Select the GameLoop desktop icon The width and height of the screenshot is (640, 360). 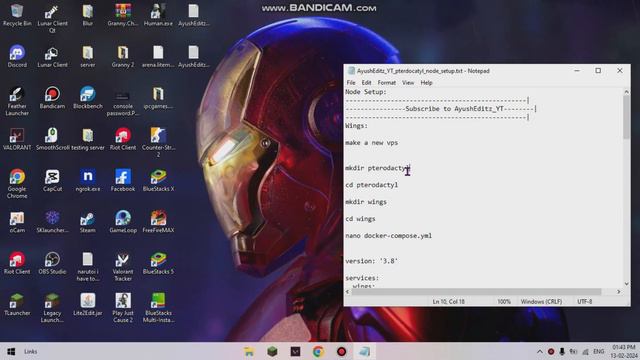click(123, 222)
